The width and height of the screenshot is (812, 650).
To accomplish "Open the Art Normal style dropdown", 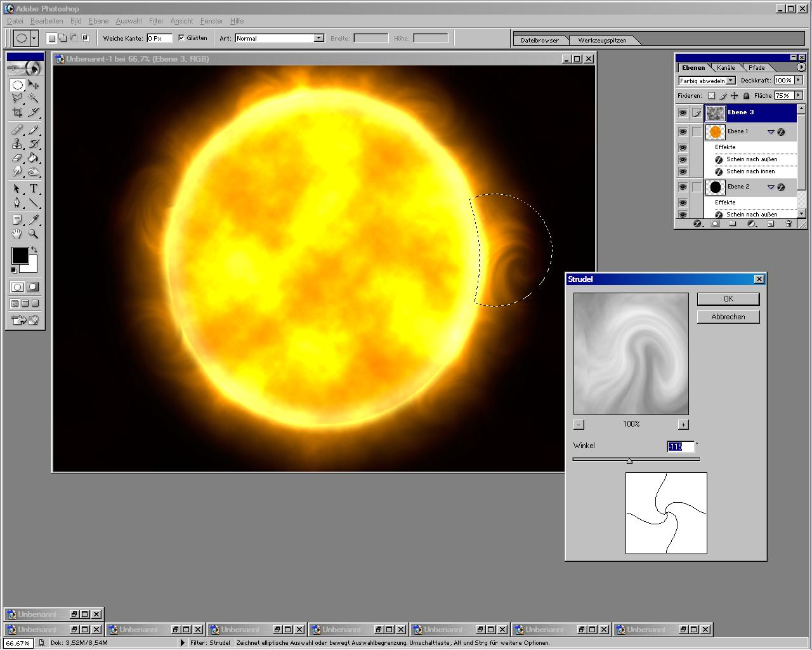I will pyautogui.click(x=318, y=38).
